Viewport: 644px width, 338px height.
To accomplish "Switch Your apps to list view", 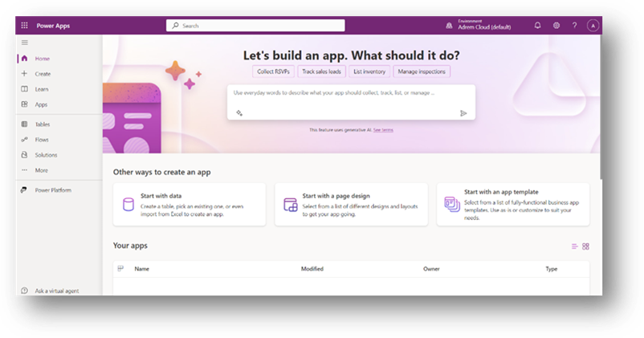I will [x=575, y=246].
